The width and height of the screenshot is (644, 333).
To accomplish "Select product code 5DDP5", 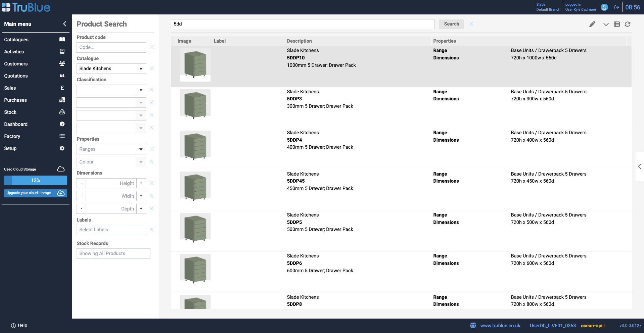I will click(x=294, y=222).
